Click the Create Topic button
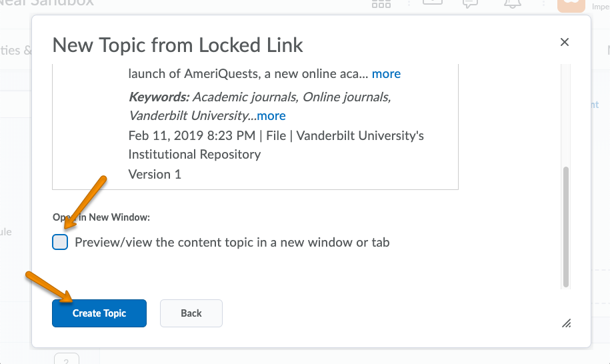Image resolution: width=610 pixels, height=364 pixels. [x=99, y=313]
